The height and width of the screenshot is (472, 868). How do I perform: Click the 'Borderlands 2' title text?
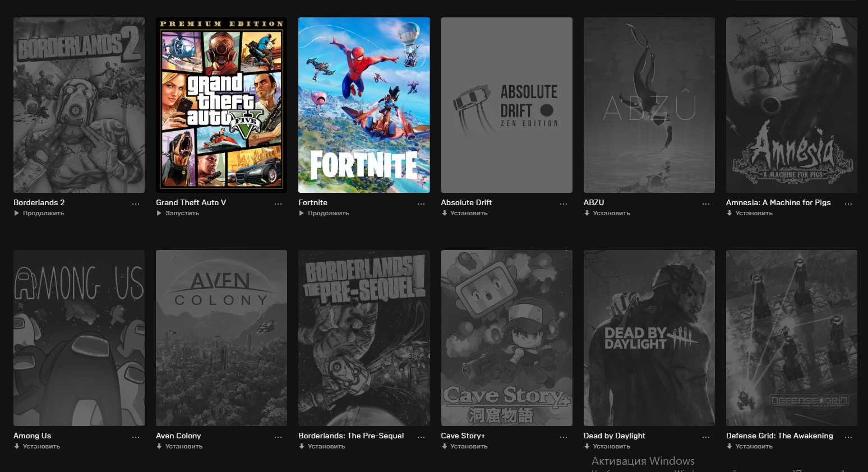click(x=39, y=202)
